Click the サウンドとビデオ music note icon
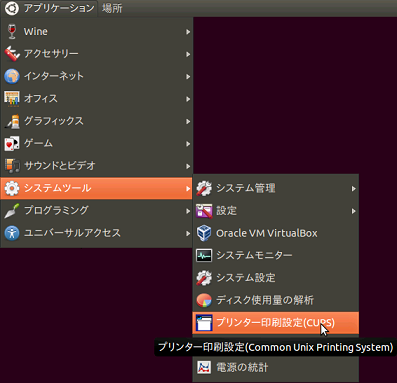 [12, 166]
